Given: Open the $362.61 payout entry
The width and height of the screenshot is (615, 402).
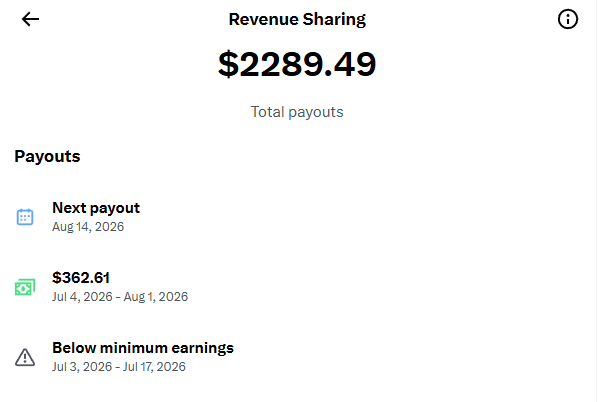Looking at the screenshot, I should point(298,287).
